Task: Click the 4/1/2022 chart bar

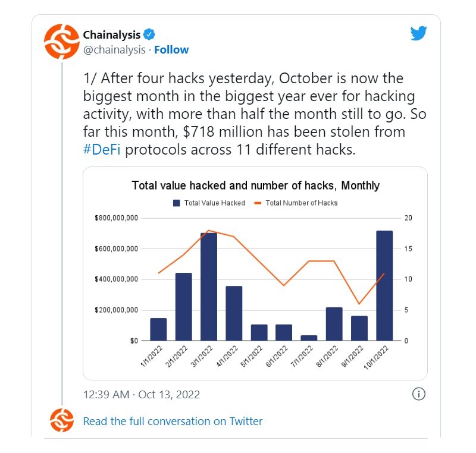Action: [234, 313]
